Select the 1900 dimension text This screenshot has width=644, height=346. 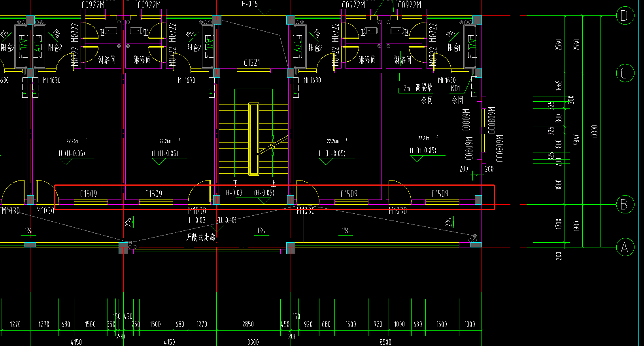(x=577, y=226)
